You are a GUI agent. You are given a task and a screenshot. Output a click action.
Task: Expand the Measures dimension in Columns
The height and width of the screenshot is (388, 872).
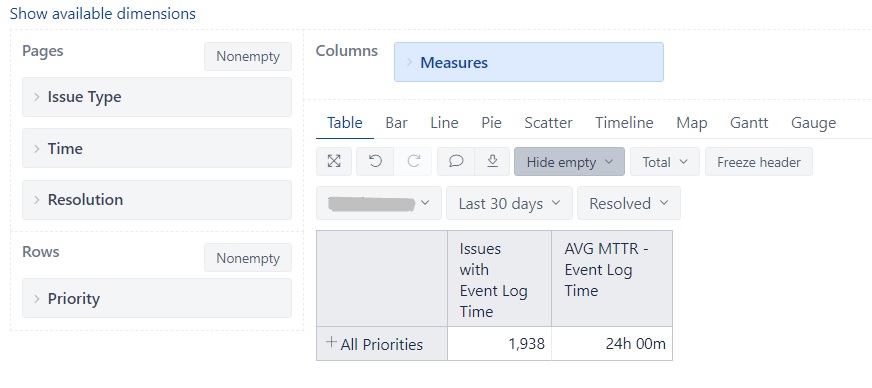[x=529, y=62]
